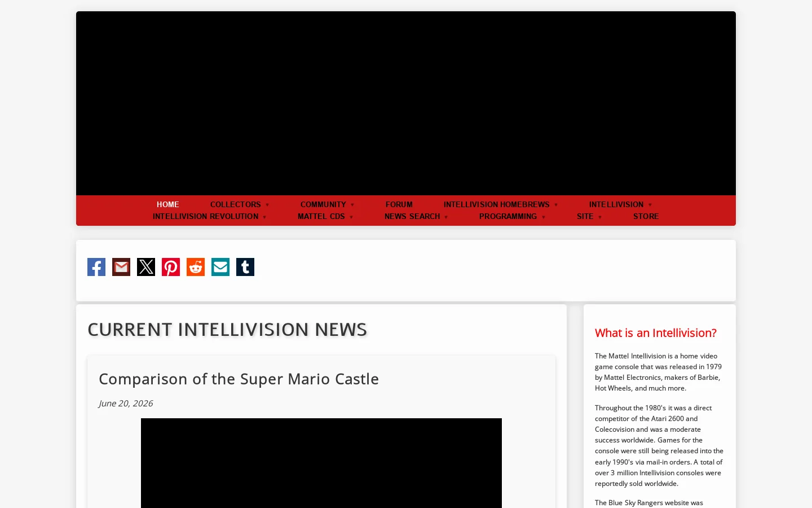The image size is (812, 508).
Task: Open 'Comparison of the Super Mario Castle' article
Action: [239, 379]
